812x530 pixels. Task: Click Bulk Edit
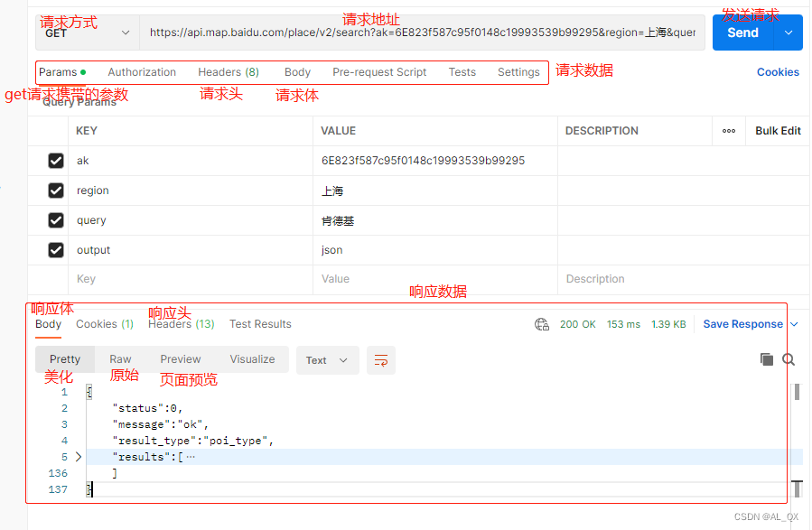pos(778,131)
